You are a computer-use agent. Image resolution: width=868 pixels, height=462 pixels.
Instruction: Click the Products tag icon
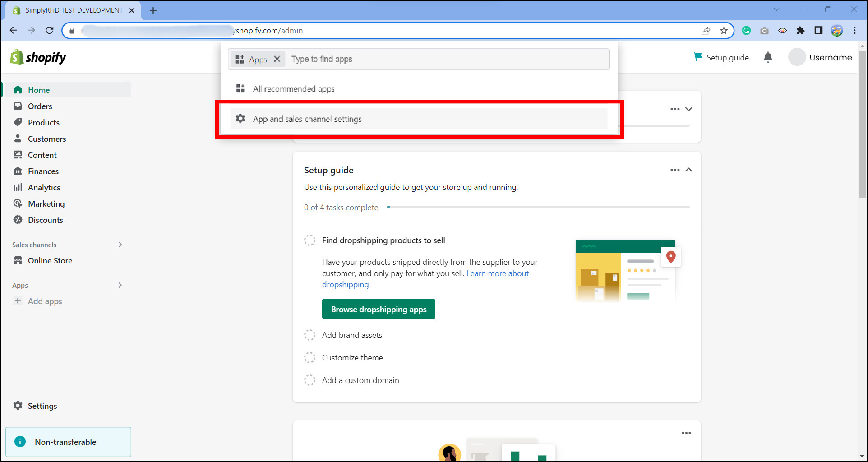[x=18, y=122]
